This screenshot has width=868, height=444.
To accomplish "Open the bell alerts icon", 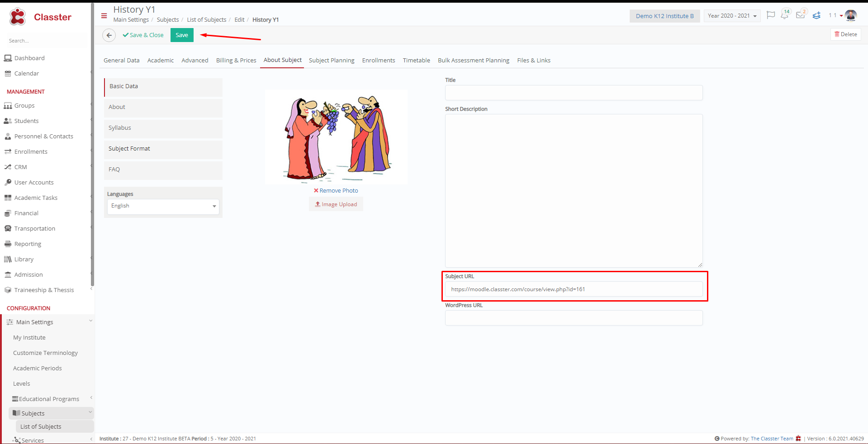I will pos(785,15).
